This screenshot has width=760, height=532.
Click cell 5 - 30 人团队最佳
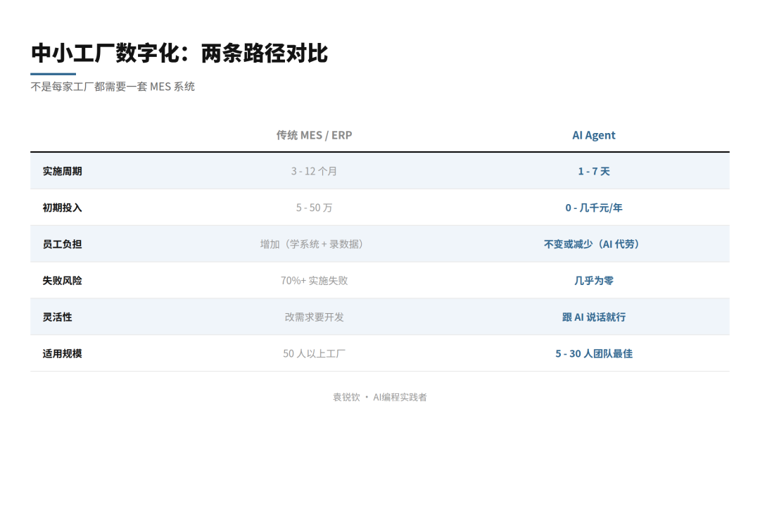click(x=594, y=354)
